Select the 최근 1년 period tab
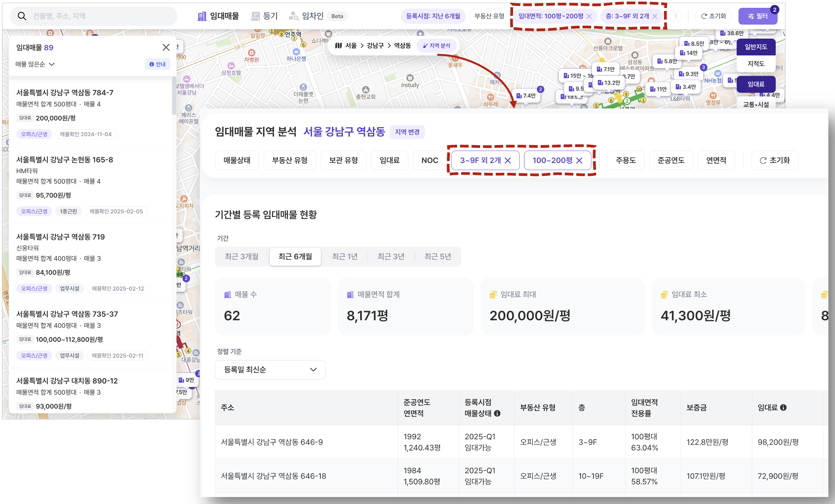This screenshot has width=835, height=504. (345, 256)
